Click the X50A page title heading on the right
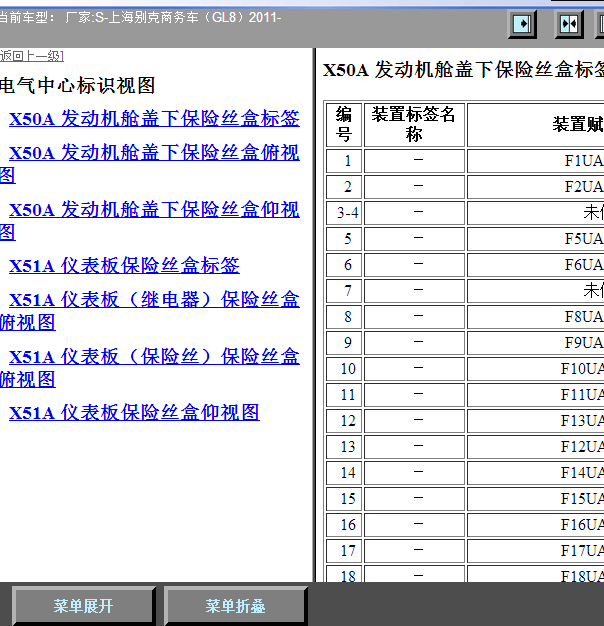This screenshot has width=604, height=626. pyautogui.click(x=463, y=70)
